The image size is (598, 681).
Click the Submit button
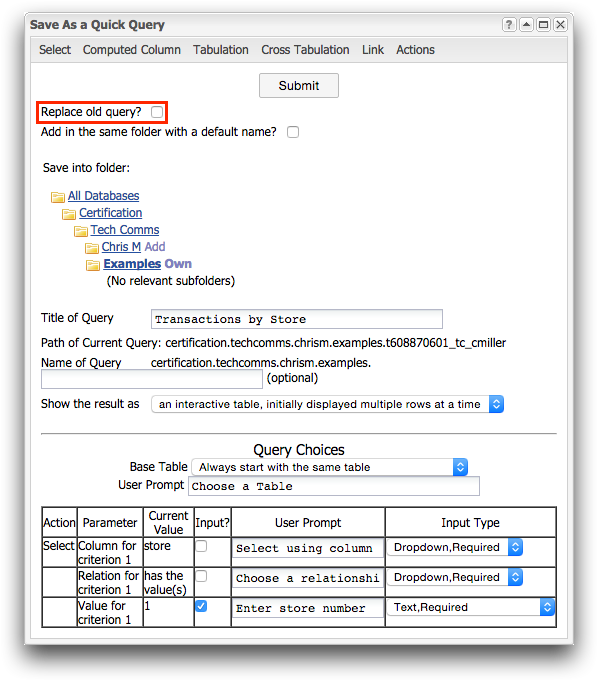299,86
